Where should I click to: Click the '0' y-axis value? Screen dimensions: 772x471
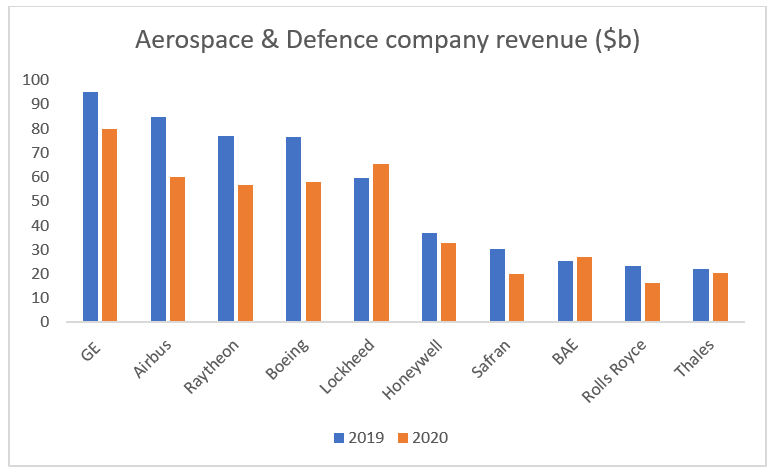(x=45, y=322)
